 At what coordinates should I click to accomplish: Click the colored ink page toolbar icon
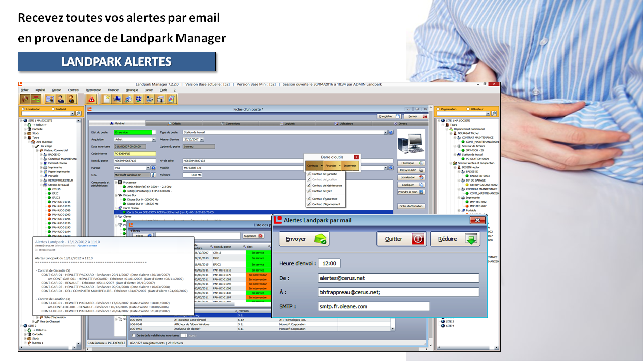pyautogui.click(x=171, y=99)
